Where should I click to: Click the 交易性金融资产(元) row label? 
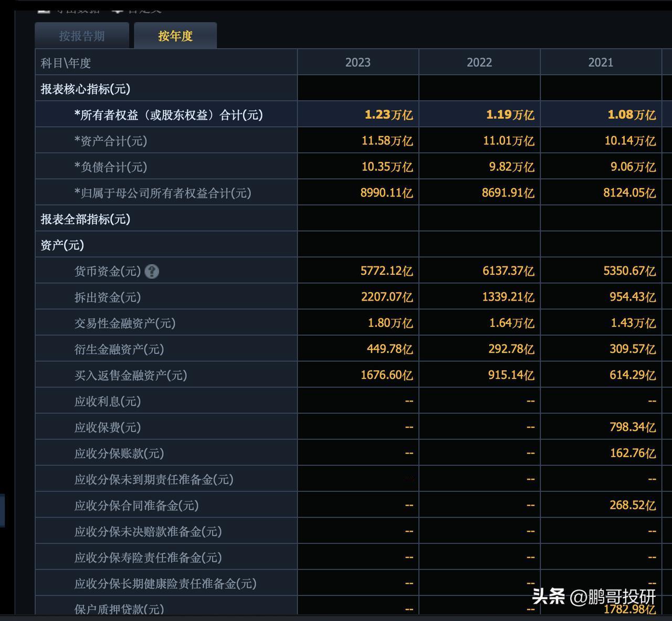pos(125,323)
